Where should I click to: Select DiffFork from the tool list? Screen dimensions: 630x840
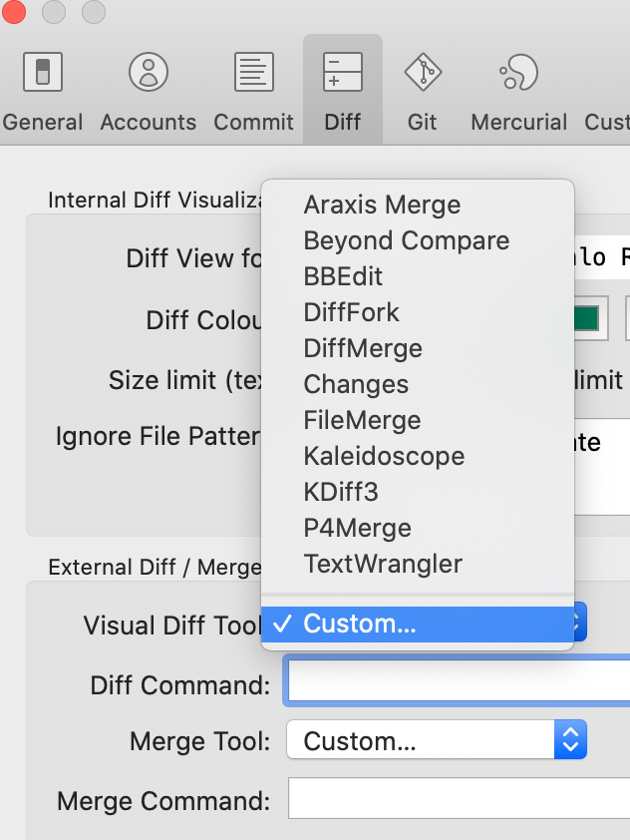418,312
